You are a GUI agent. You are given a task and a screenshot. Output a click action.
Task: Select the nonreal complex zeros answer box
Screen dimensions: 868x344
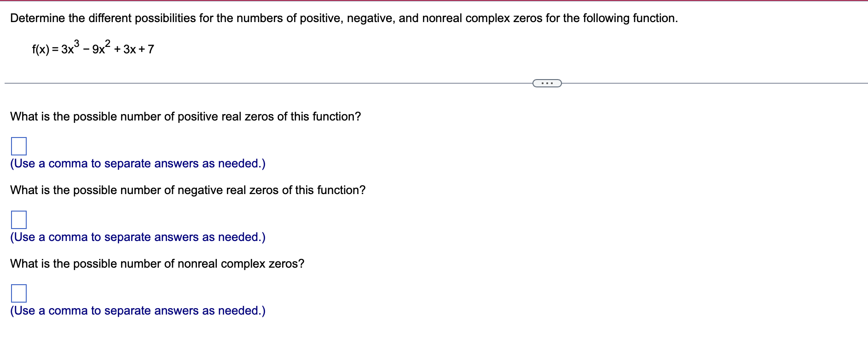18,293
